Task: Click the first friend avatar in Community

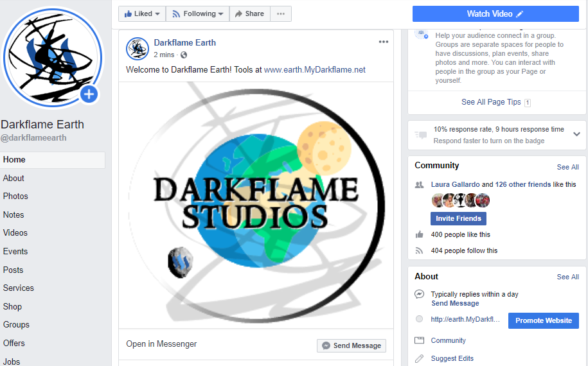Action: click(438, 200)
